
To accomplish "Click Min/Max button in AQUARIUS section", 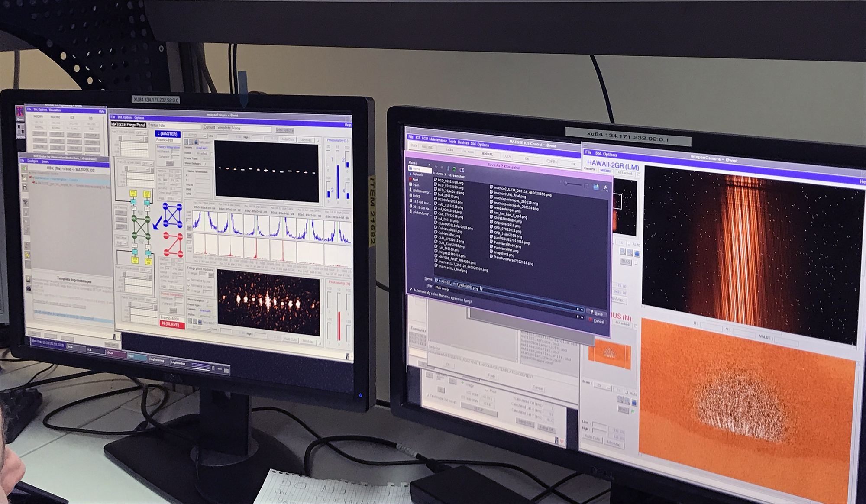I will [614, 445].
